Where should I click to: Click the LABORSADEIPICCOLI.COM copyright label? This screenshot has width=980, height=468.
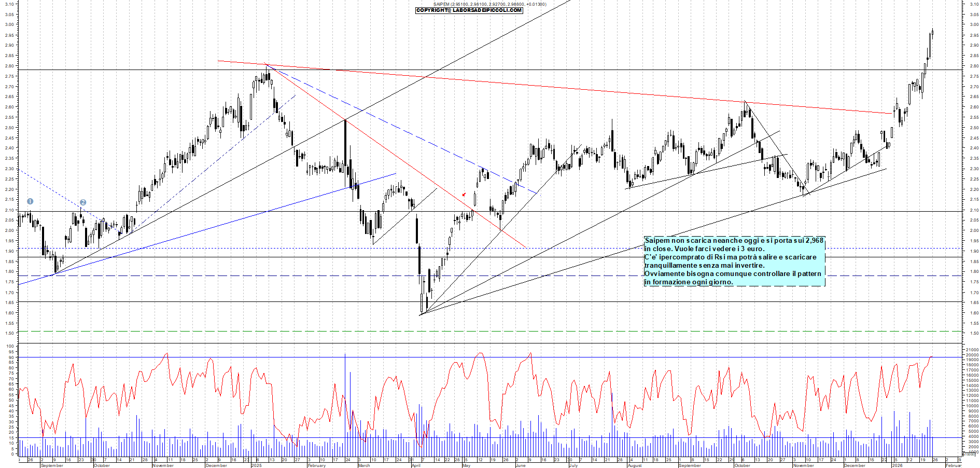coord(469,10)
